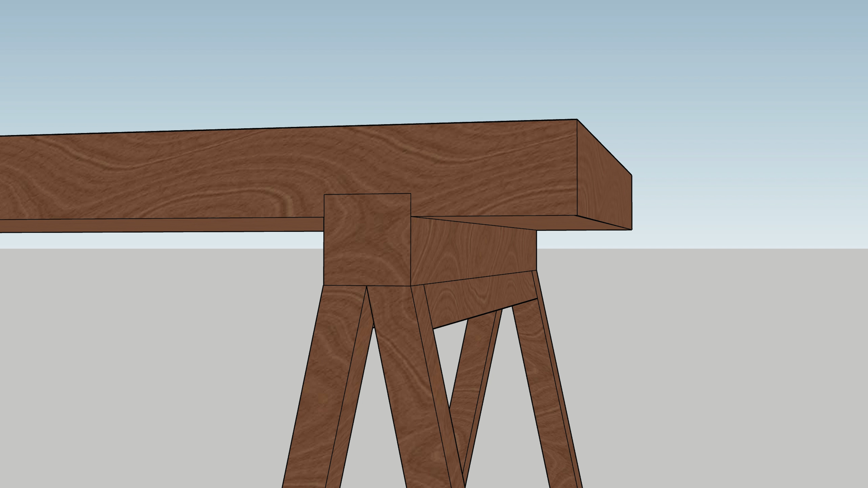Select triangular underside of tabletop near right end
This screenshot has width=868, height=488.
click(553, 223)
